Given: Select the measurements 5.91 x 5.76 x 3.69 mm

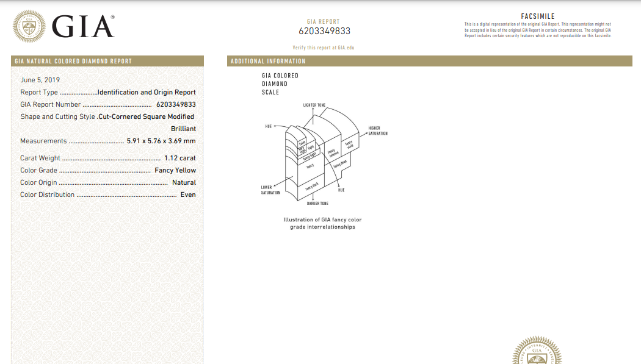Looking at the screenshot, I should point(161,141).
